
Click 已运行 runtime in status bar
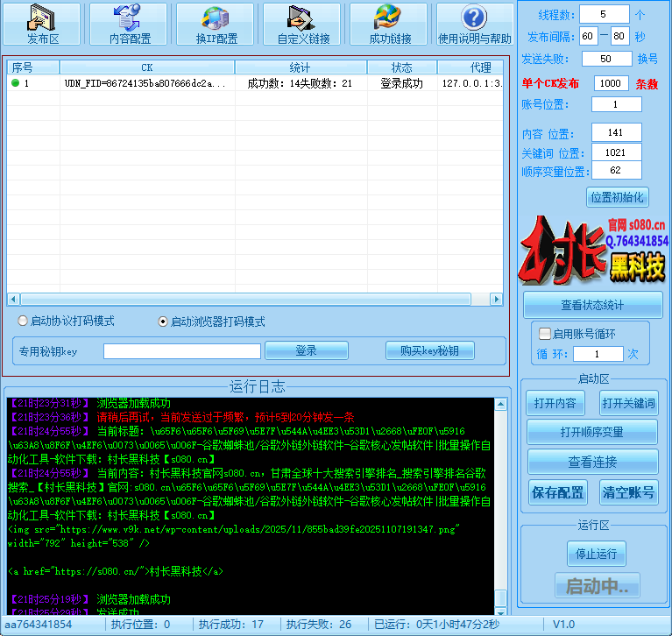coord(436,625)
